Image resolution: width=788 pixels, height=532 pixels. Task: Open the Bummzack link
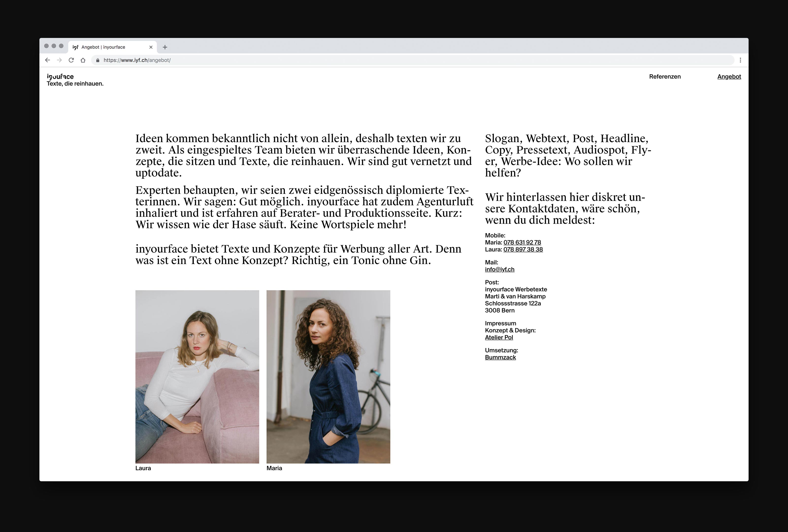pos(500,357)
